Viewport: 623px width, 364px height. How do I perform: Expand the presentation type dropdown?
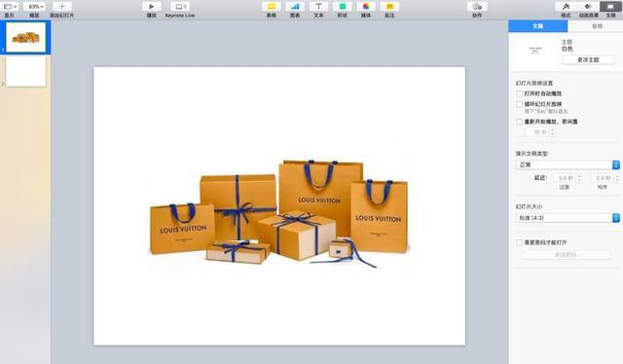[x=568, y=164]
